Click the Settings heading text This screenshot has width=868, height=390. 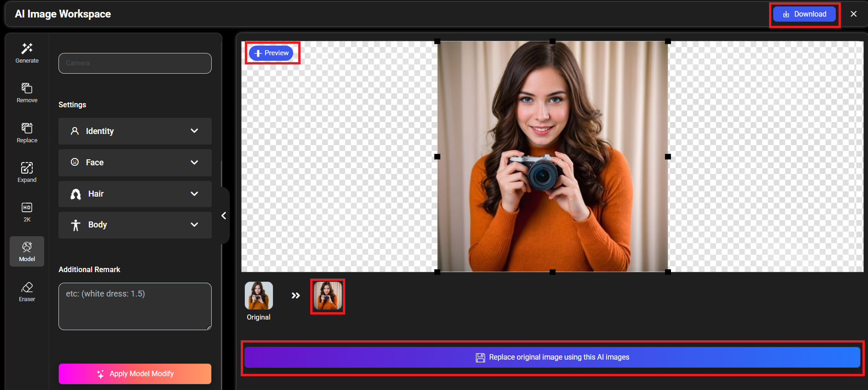point(72,105)
